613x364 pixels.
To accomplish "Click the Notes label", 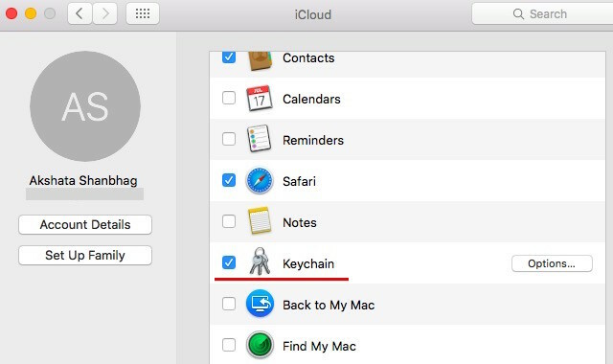I will click(x=300, y=222).
